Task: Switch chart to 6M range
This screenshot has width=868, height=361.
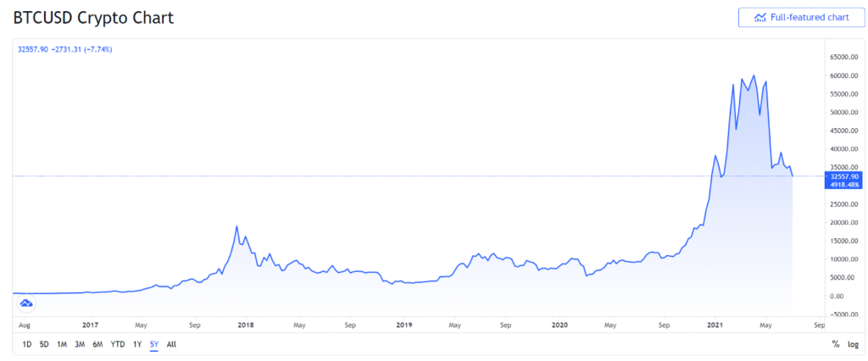Action: coord(97,344)
